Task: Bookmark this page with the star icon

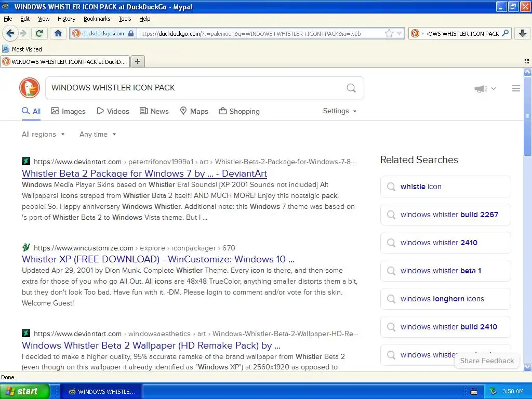Action: pyautogui.click(x=389, y=33)
